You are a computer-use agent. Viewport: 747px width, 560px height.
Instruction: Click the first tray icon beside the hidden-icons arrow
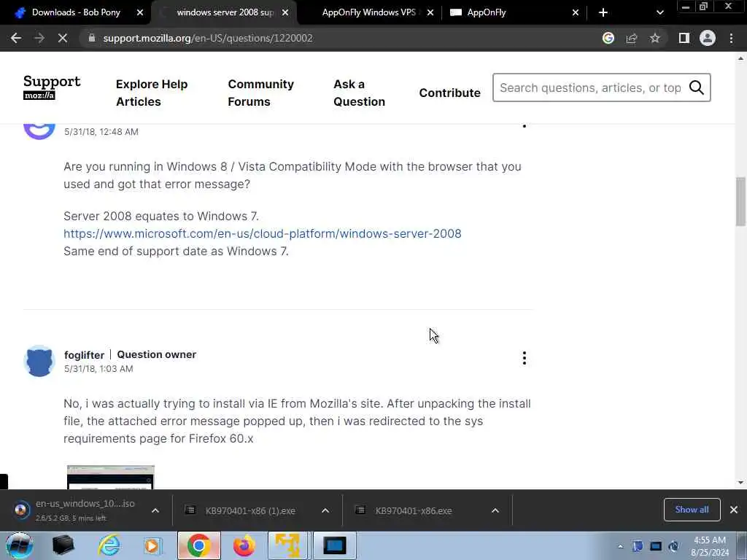(638, 546)
